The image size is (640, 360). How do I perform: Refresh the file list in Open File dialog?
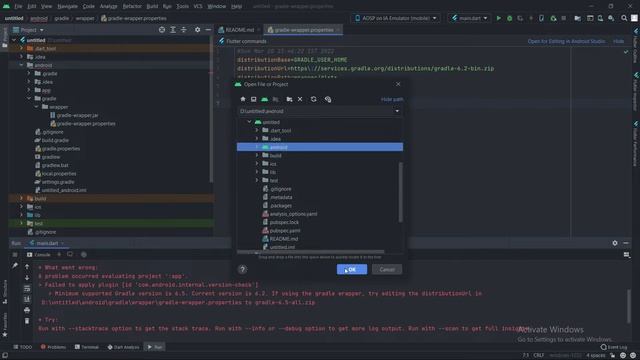313,99
